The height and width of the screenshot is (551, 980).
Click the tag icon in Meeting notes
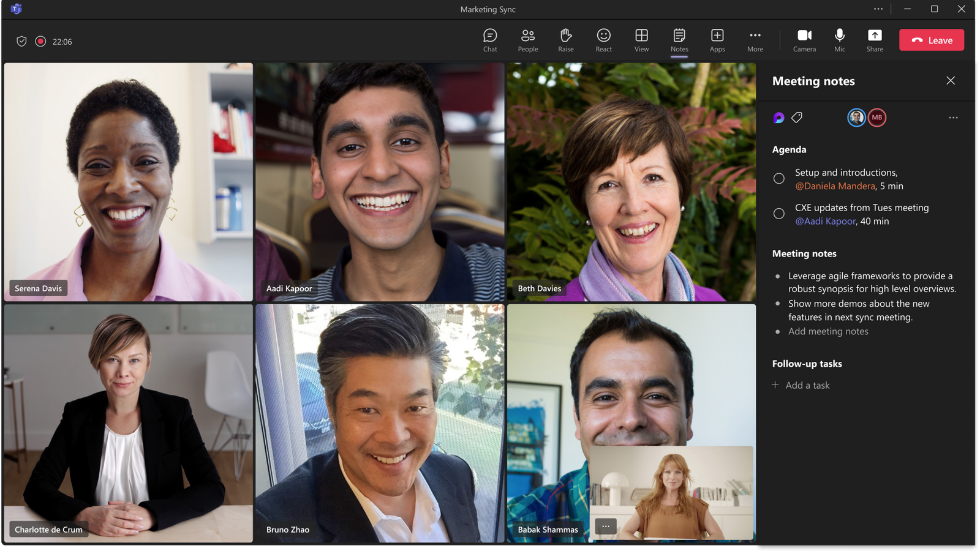[797, 117]
